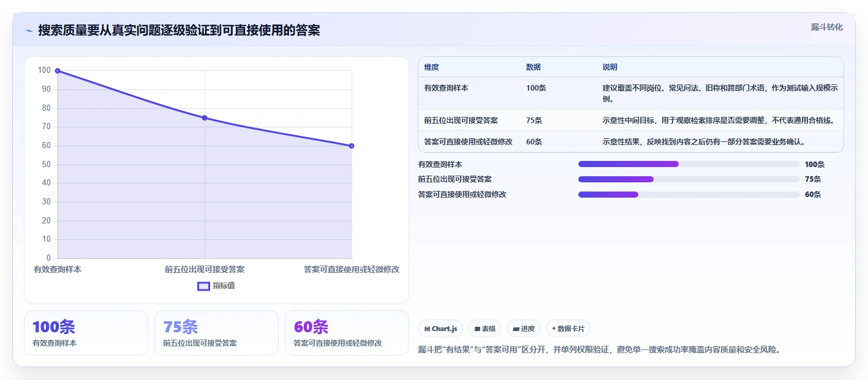Click the 漏斗转化 label in the header
868x380 pixels.
pos(826,27)
